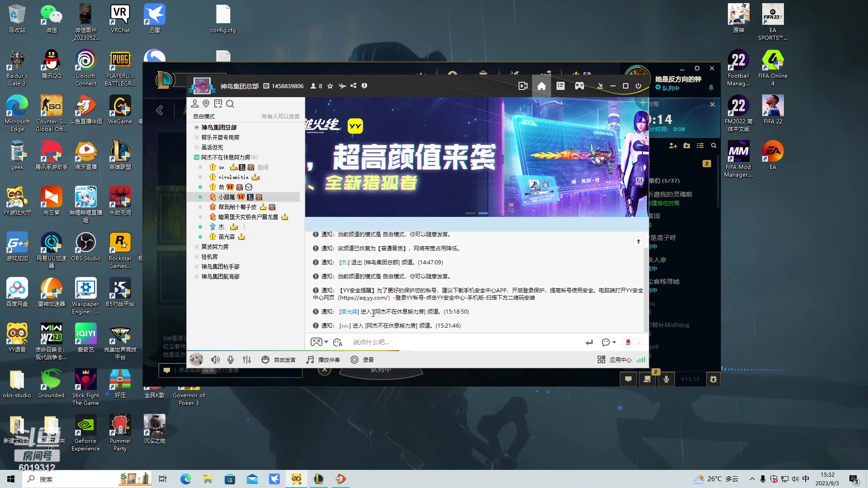Click own avatar in YY bottom bar

click(196, 360)
